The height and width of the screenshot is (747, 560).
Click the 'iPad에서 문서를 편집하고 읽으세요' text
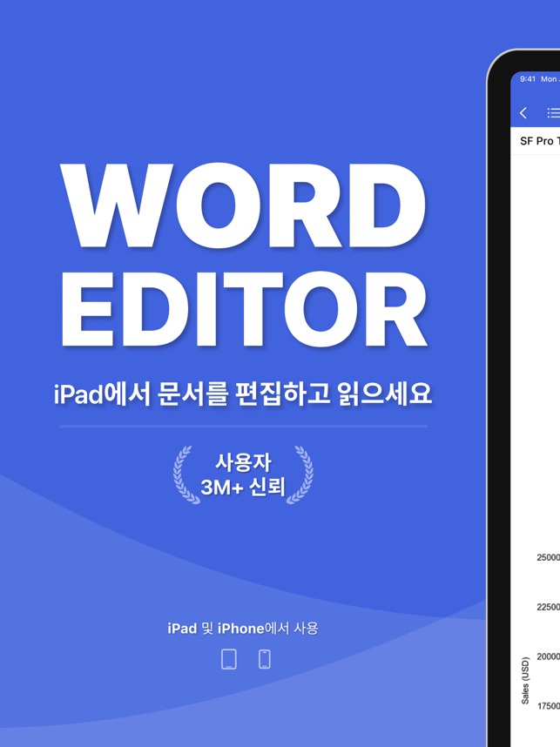pos(243,394)
